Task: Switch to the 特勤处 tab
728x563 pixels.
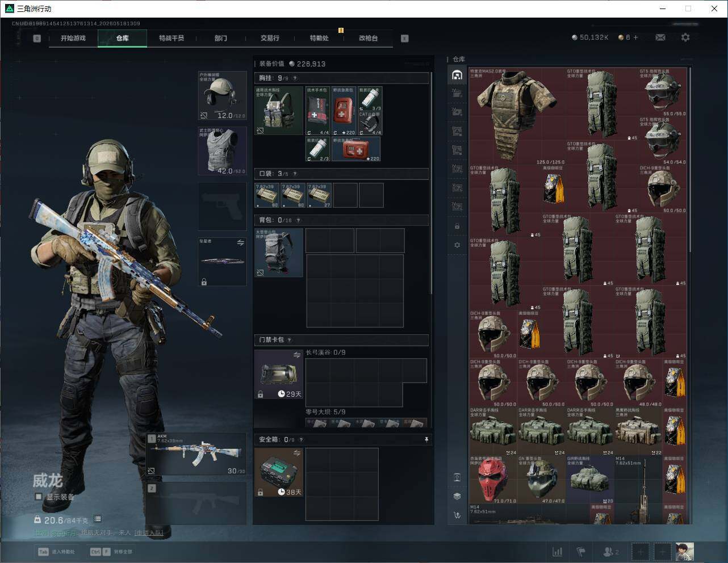Action: [x=319, y=38]
